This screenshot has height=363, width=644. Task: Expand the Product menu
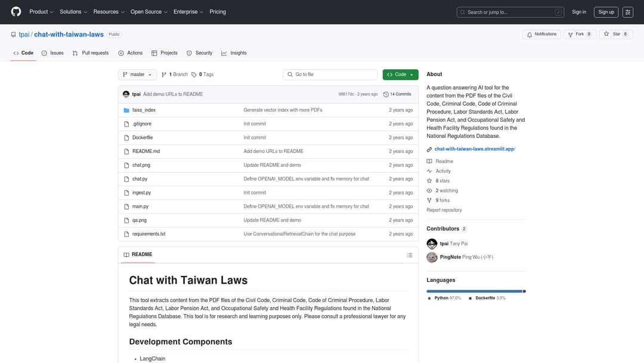pyautogui.click(x=41, y=12)
